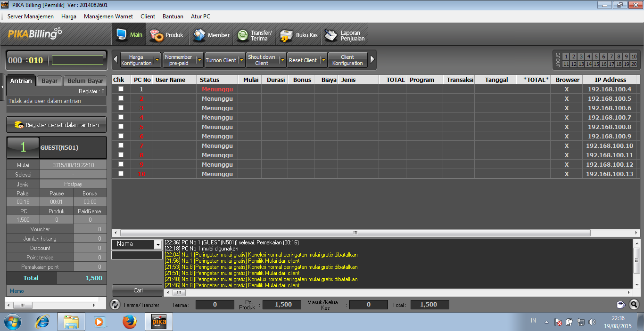Check the box for PC No 2
Screen dimensions: 644x331
pos(121,98)
